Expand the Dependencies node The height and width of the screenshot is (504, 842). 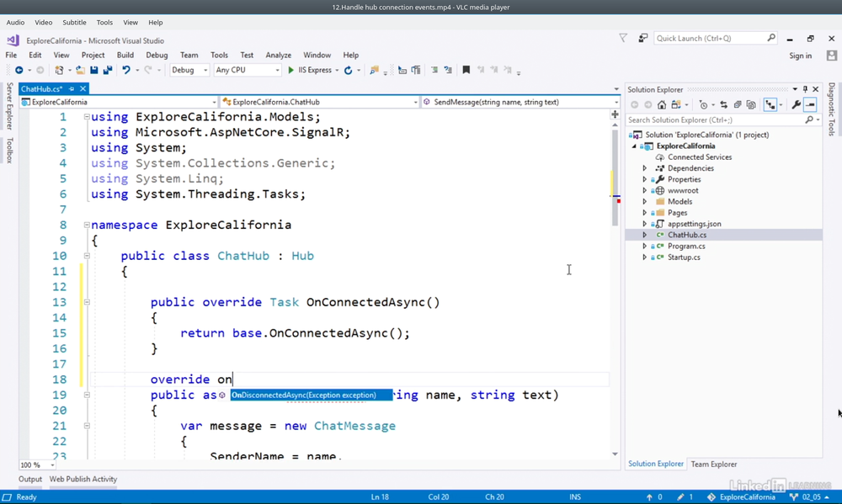644,168
